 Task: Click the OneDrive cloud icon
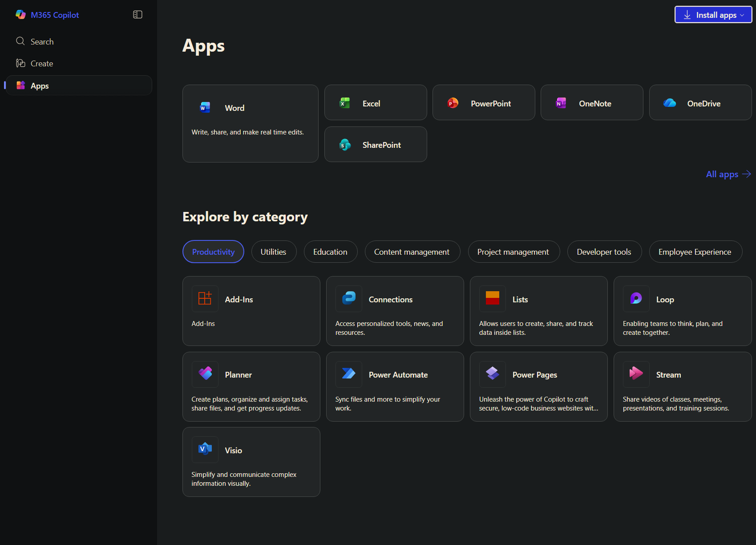tap(670, 103)
